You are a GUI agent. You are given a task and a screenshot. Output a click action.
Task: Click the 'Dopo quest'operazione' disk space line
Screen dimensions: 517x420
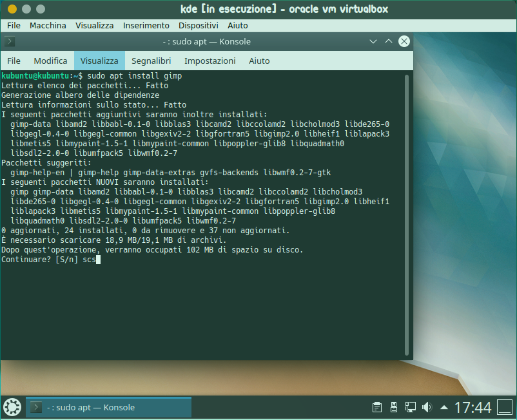152,250
